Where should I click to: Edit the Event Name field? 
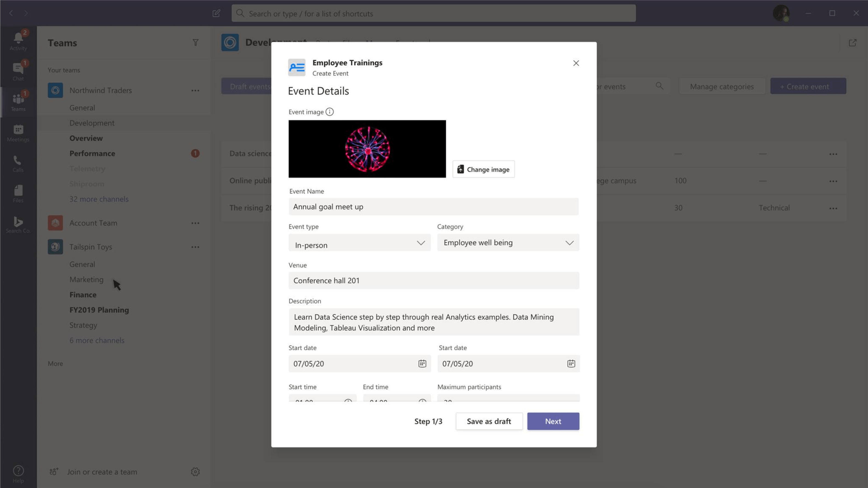tap(433, 206)
